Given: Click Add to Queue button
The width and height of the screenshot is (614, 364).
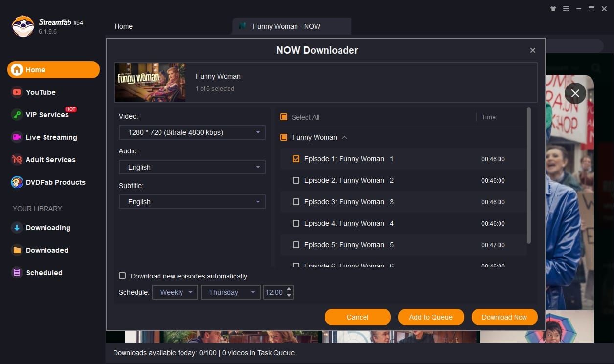Looking at the screenshot, I should pos(431,317).
